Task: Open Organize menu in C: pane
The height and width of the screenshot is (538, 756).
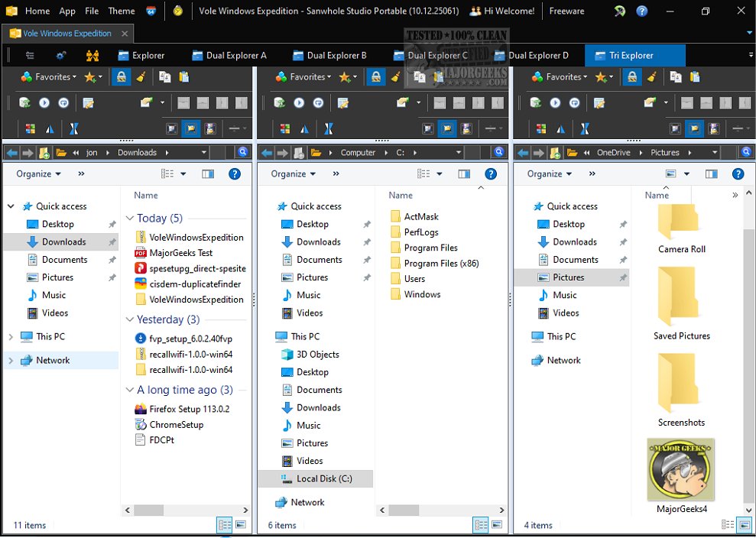Action: (x=293, y=174)
